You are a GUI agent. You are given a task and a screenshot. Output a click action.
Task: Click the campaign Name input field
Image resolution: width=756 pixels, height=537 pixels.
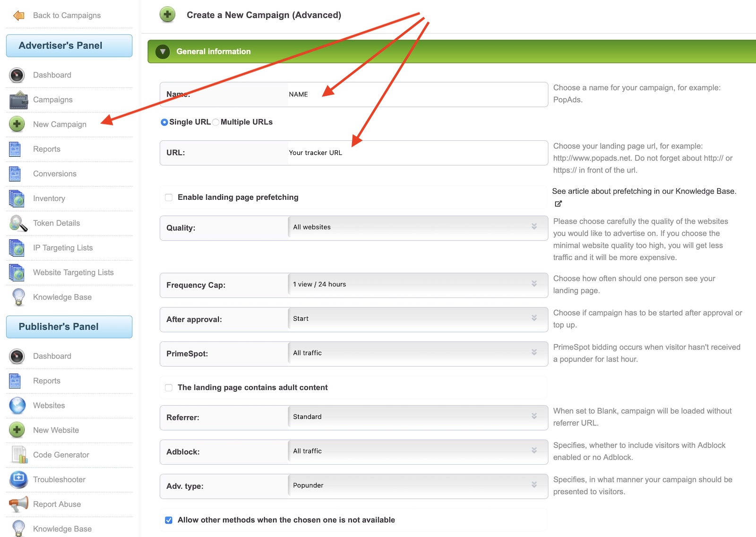[x=417, y=94]
